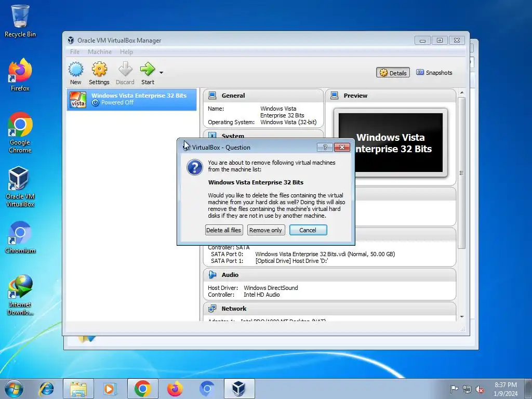Click the details pane vertical scrollbar

461,173
